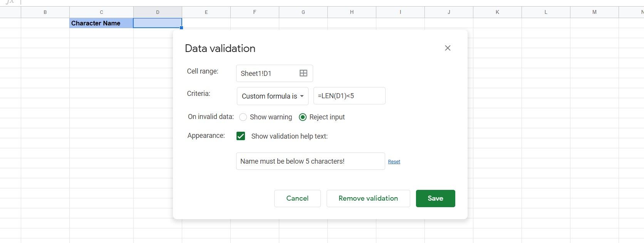The width and height of the screenshot is (644, 243).
Task: Uncheck Show validation help text checkbox
Action: pos(241,136)
